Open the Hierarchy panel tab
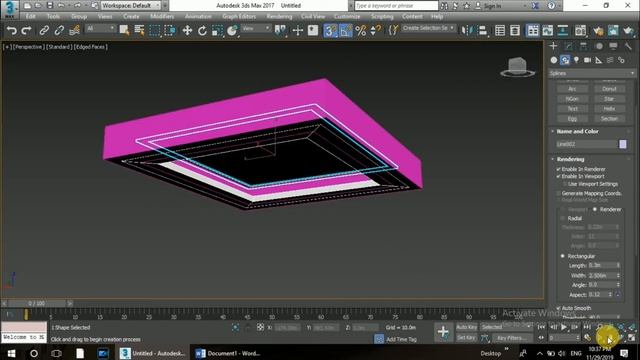Viewport: 640px width, 360px height. [583, 46]
